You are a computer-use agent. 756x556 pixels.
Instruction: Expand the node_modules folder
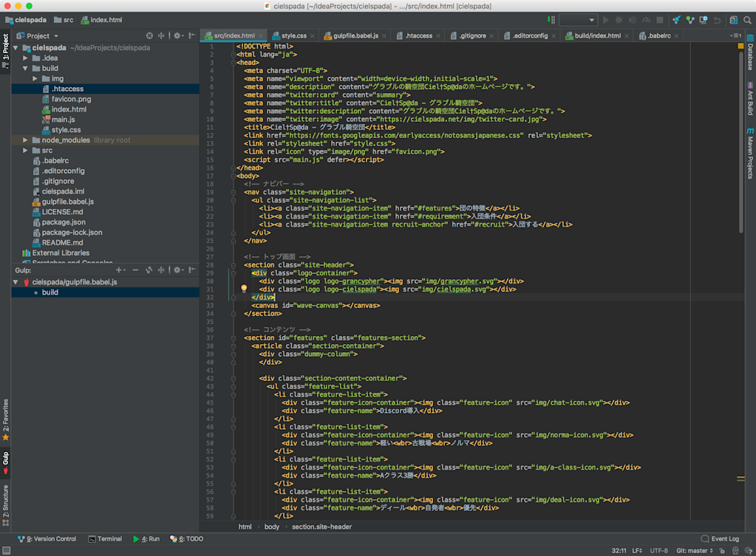tap(26, 140)
